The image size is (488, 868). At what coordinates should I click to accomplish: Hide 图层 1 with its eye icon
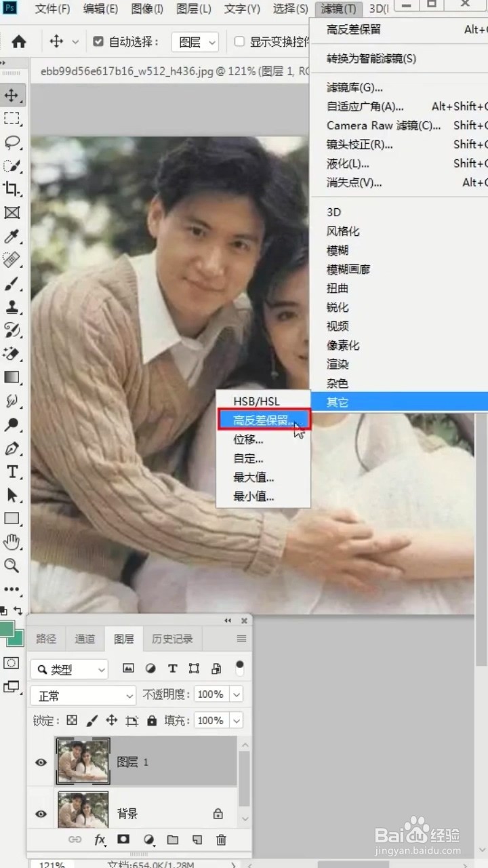click(x=41, y=762)
